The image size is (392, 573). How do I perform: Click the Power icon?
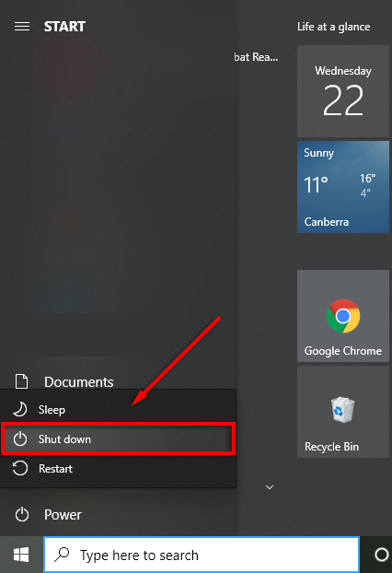click(x=22, y=515)
